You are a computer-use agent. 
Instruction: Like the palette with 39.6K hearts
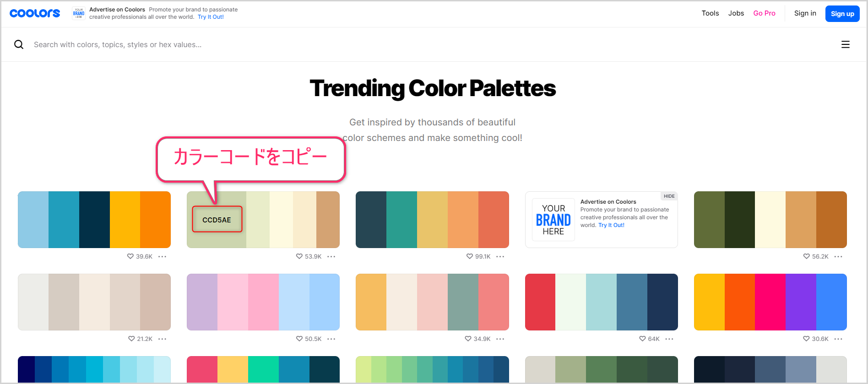pyautogui.click(x=130, y=256)
